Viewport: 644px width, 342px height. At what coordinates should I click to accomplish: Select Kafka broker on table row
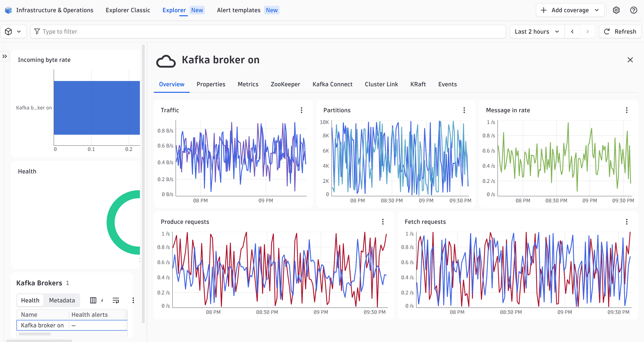click(x=72, y=325)
